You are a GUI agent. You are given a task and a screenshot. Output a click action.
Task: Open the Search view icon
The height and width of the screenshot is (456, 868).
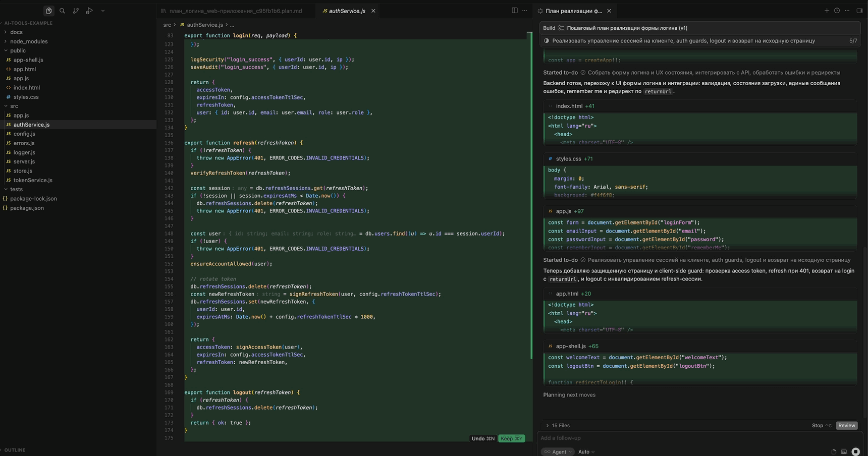point(62,11)
